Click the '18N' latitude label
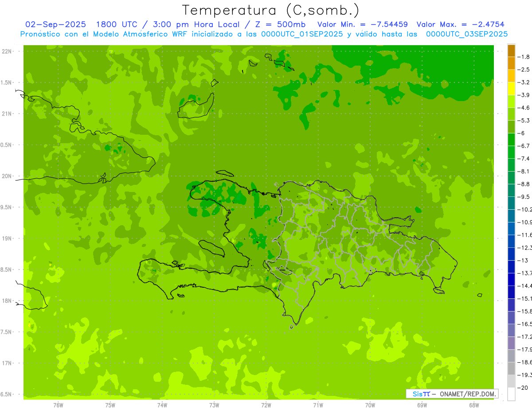 coord(7,301)
